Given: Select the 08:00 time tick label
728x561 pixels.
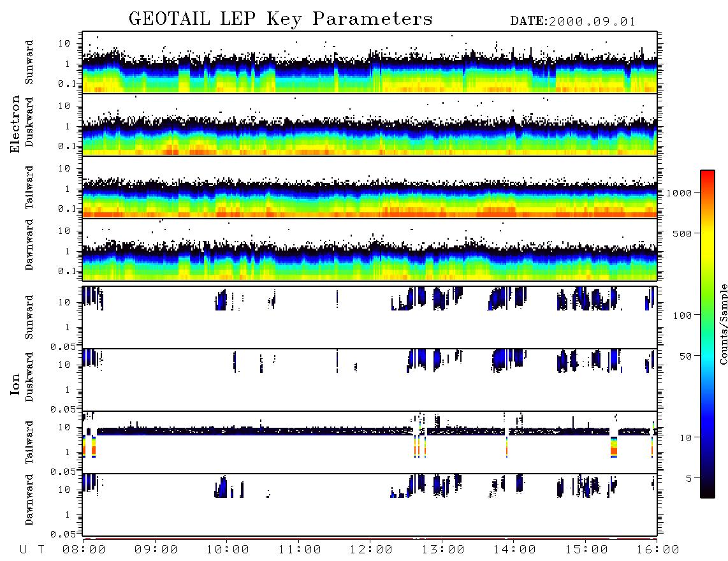Looking at the screenshot, I should click(84, 550).
